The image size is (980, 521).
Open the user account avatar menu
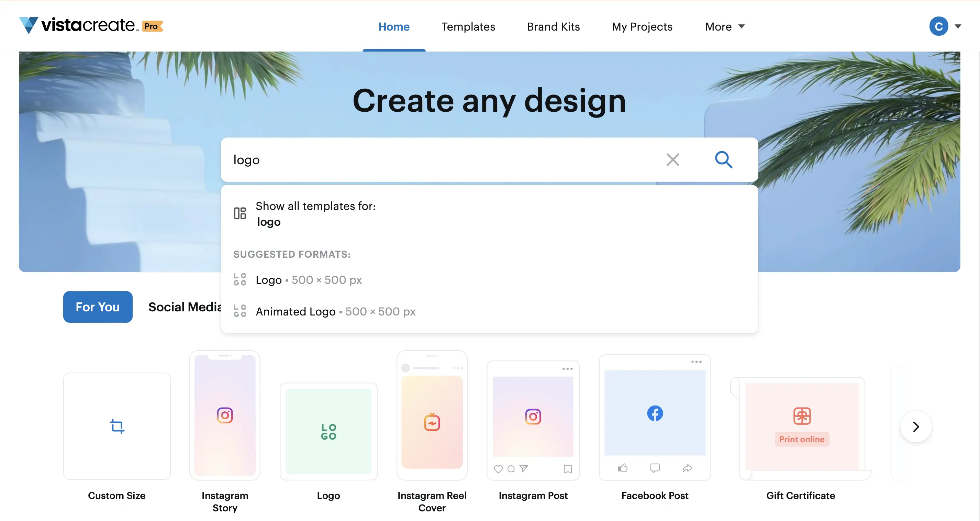point(938,26)
